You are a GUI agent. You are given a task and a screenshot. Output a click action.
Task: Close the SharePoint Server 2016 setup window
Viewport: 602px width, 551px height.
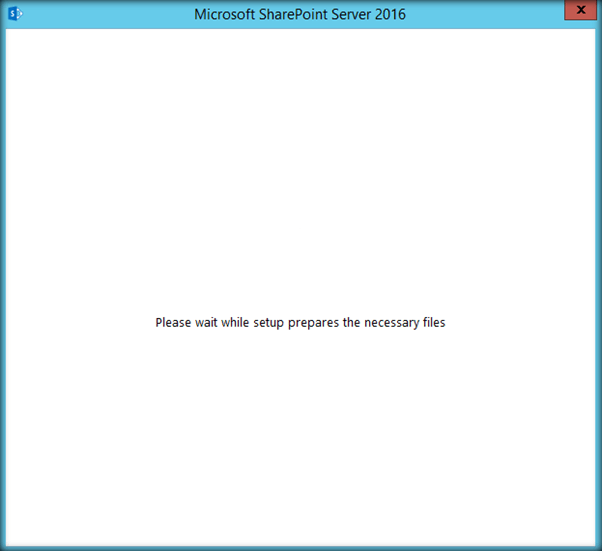point(580,10)
